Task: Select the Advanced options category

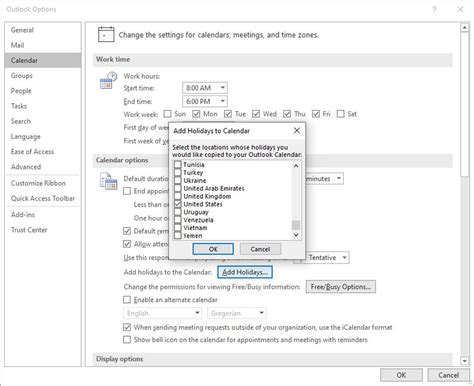Action: click(x=43, y=167)
